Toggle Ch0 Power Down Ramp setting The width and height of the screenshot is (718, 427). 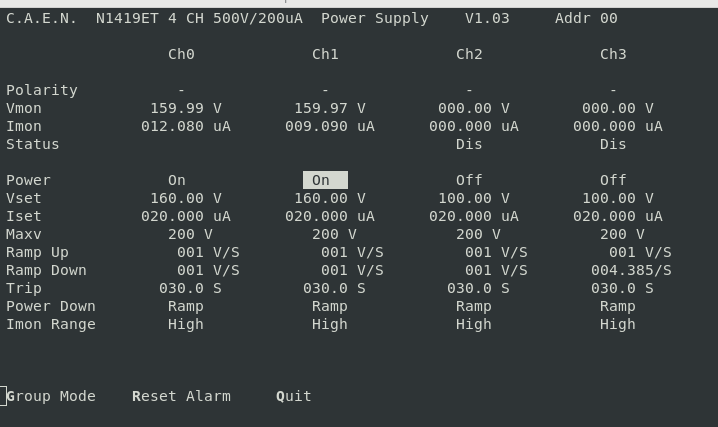[186, 306]
